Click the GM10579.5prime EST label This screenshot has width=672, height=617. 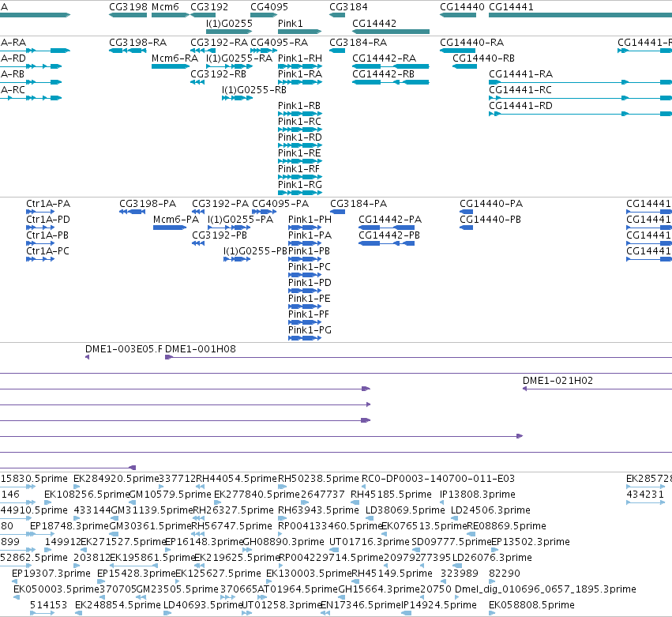point(170,495)
